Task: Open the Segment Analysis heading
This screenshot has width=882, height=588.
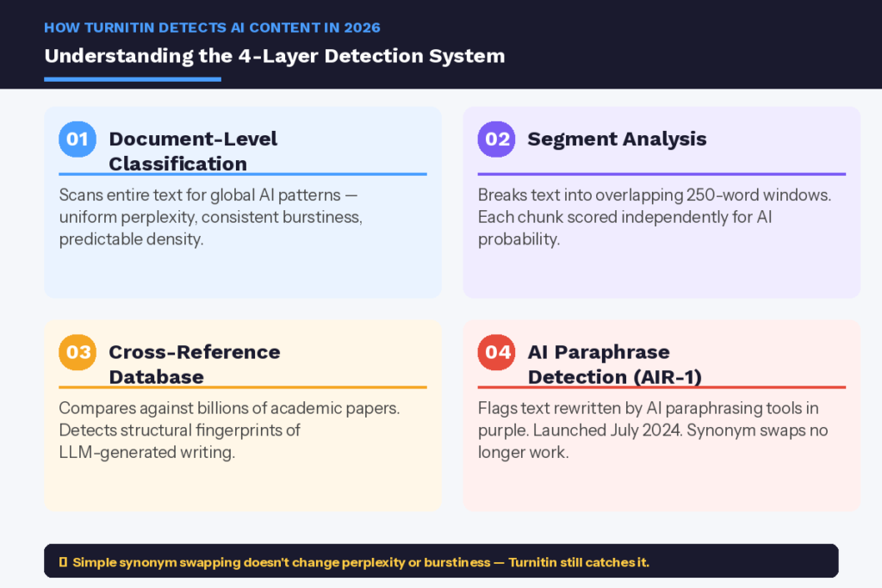Action: 617,139
